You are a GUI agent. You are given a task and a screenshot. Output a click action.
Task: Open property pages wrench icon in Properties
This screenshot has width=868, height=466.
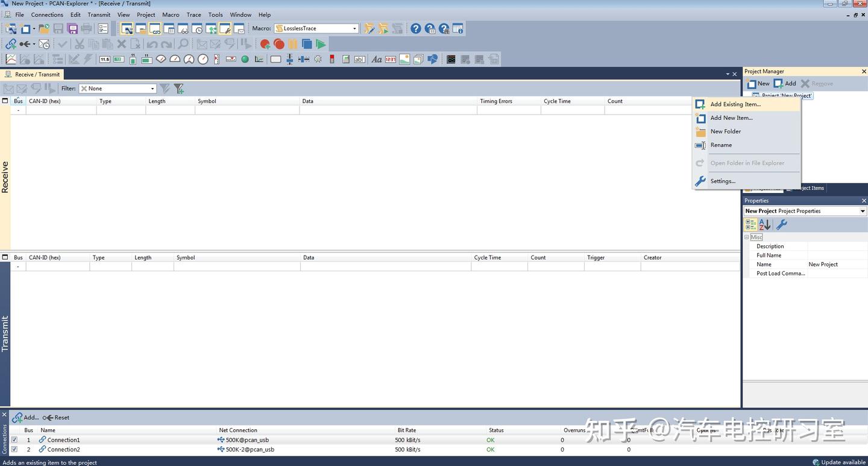tap(781, 224)
